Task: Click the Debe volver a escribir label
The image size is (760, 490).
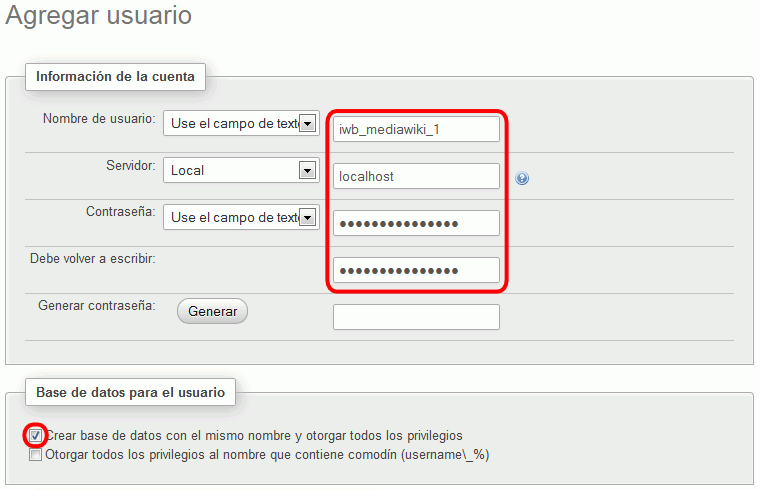Action: (x=93, y=259)
